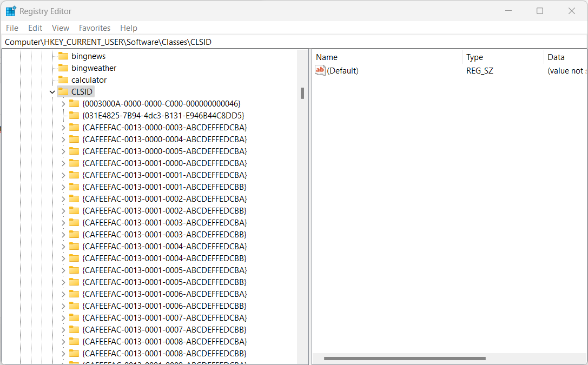
Task: Expand the {CAFEEFAC-0013-0001-0000-ABCDEFFEDCBA} key
Action: coord(63,163)
